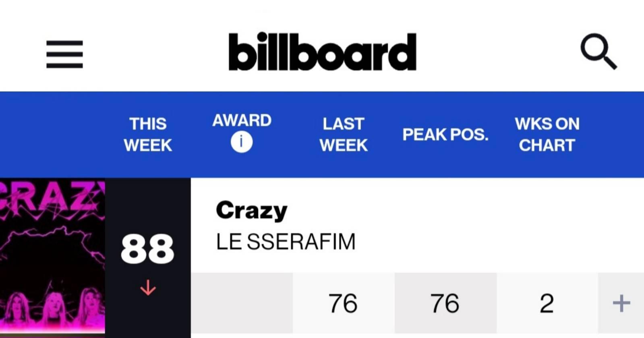Open the LE SSERAFIM artist link
This screenshot has width=644, height=338.
point(286,242)
